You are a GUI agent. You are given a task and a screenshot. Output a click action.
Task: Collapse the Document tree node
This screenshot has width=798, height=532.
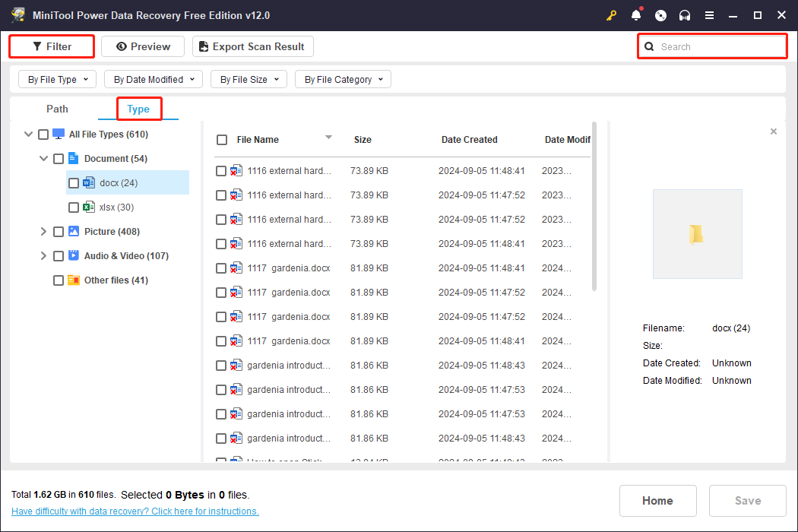pyautogui.click(x=44, y=158)
